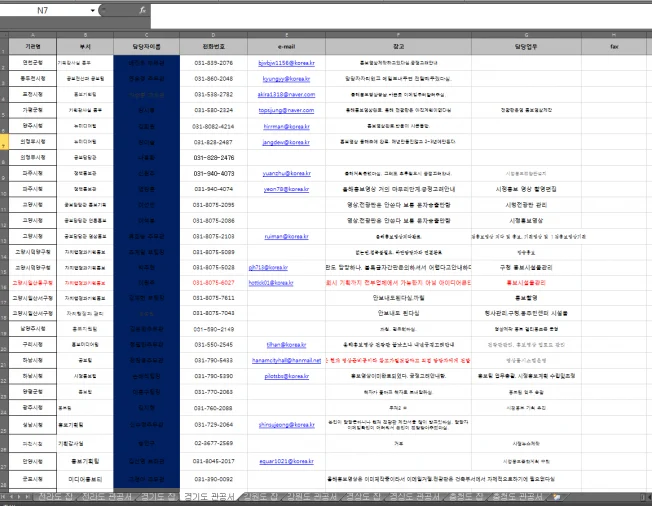Select phone cell 031-839-2076

pyautogui.click(x=214, y=63)
